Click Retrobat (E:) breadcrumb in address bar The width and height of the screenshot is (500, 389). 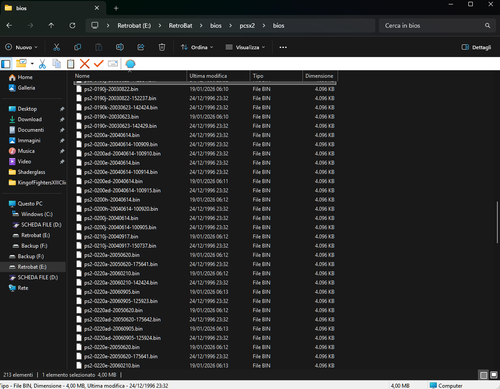pos(134,26)
